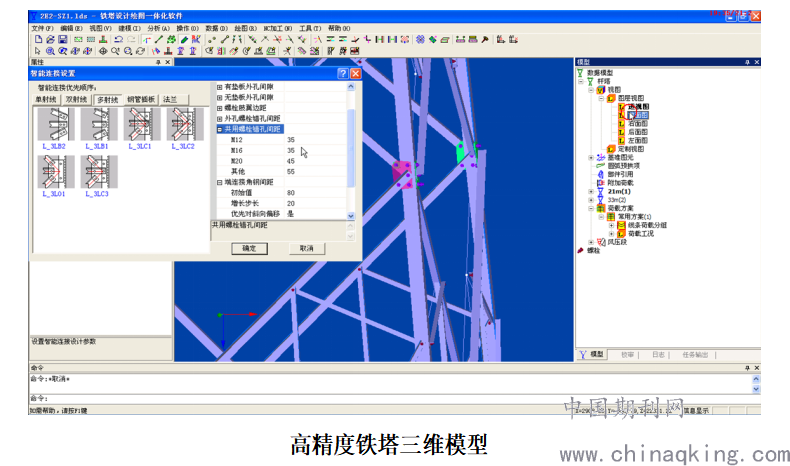Click the Undo arrow toolbar icon
790x466 pixels.
[x=119, y=39]
